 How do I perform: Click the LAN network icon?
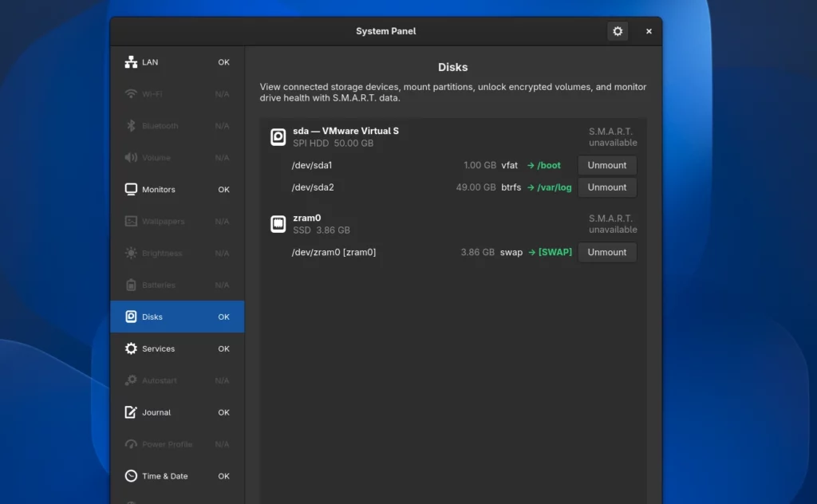pos(131,62)
